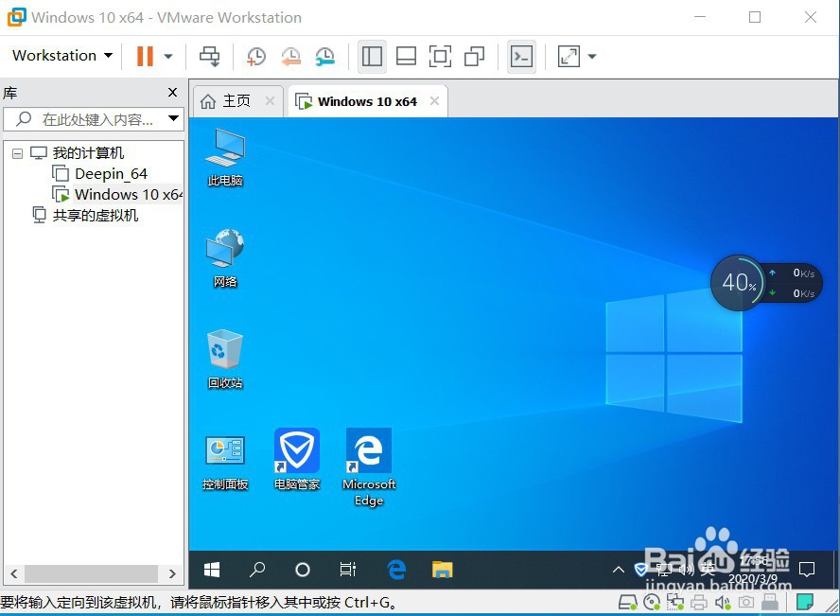This screenshot has height=616, width=840.
Task: Open the Workstation menu dropdown
Action: tap(61, 56)
